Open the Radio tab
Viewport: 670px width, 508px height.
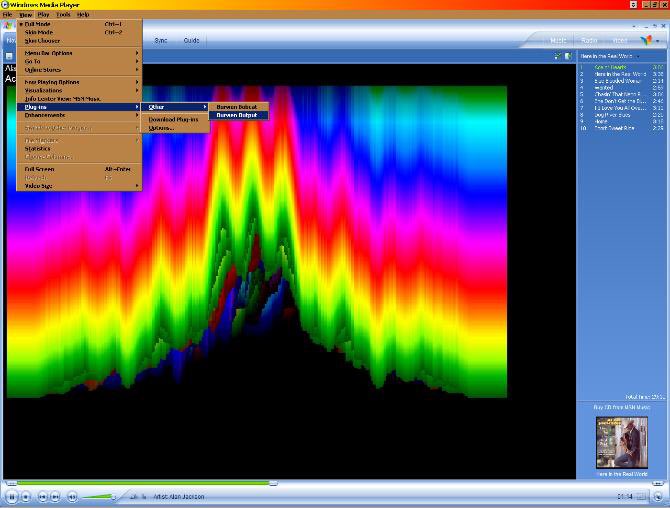click(x=589, y=41)
